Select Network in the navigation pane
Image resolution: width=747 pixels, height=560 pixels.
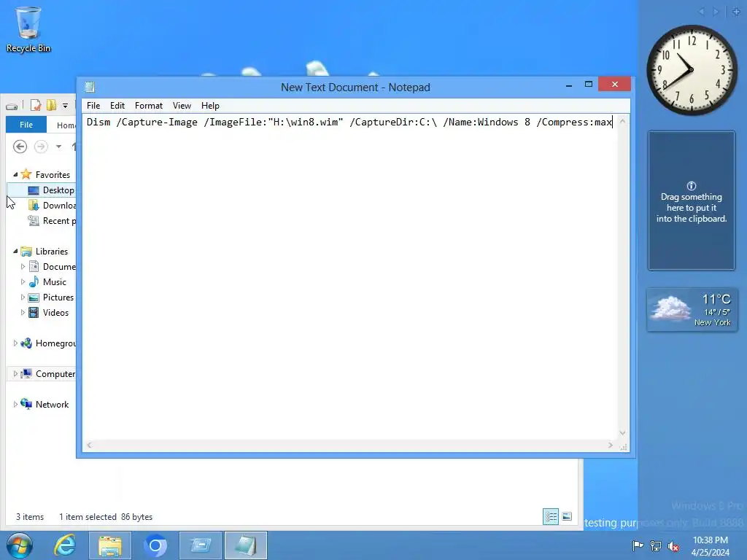click(52, 404)
